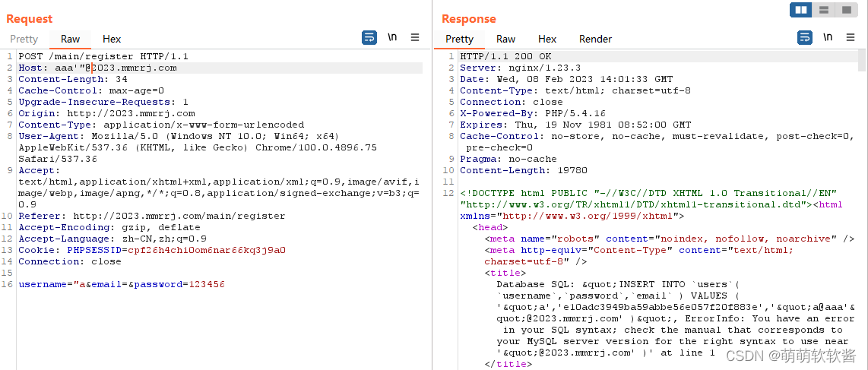Viewport: 868px width, 370px height.
Task: Select top-bottom stacked layout view
Action: pyautogui.click(x=824, y=10)
